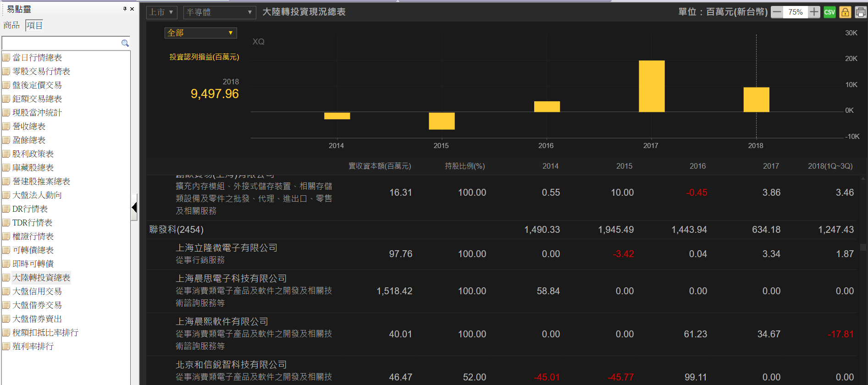Collapse the sidebar with the black arrow handle
Viewport: 868px width, 385px height.
click(134, 207)
